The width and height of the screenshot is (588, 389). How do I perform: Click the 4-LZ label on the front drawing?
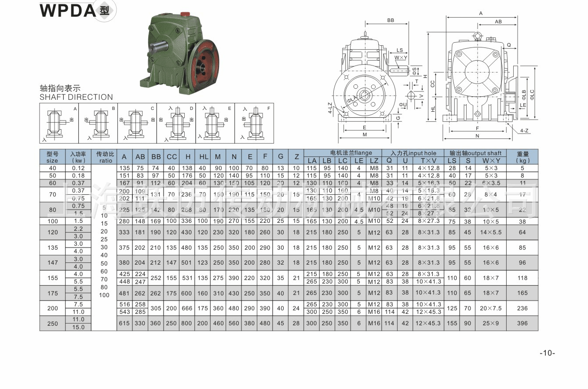pyautogui.click(x=330, y=109)
